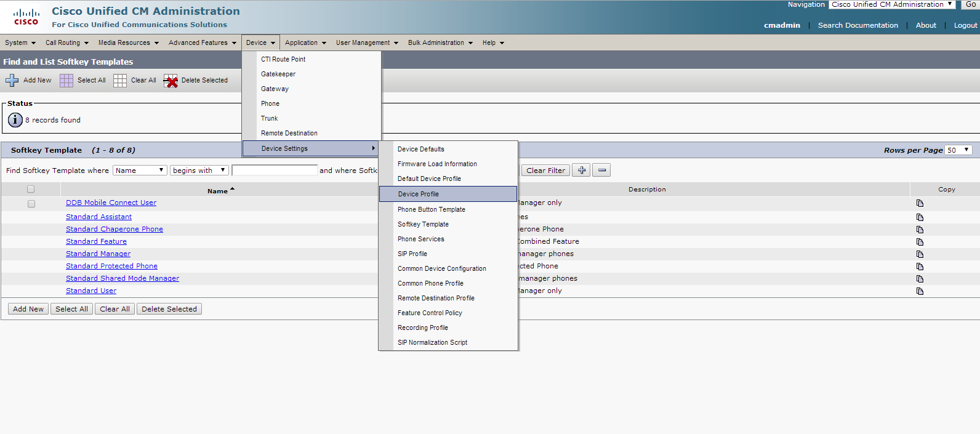
Task: Select Device Profile from submenu
Action: pos(448,194)
